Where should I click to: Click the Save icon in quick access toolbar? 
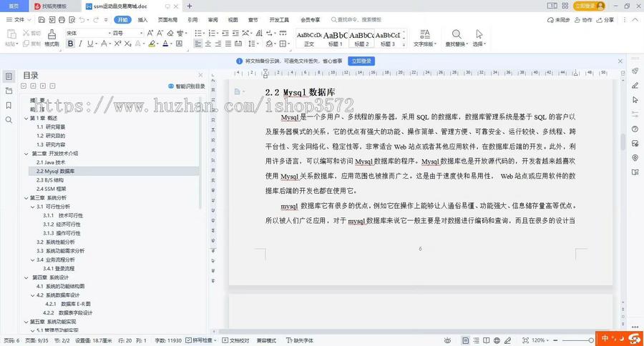tap(42, 20)
